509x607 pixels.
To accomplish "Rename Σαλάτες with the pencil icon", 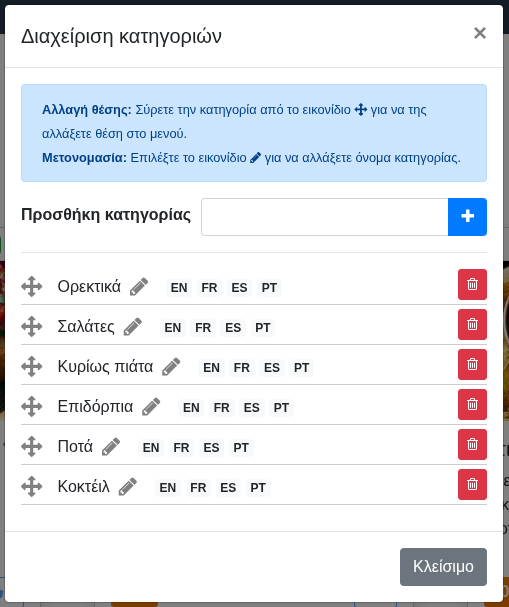I will [x=132, y=326].
